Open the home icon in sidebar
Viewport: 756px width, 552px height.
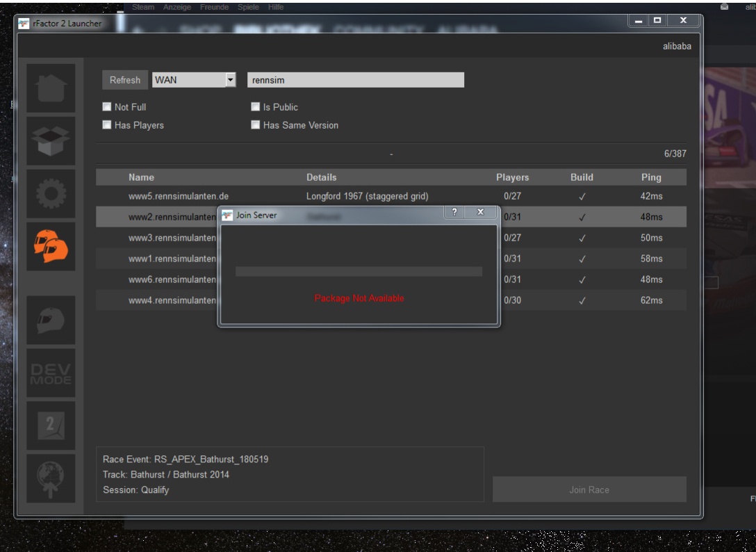51,88
